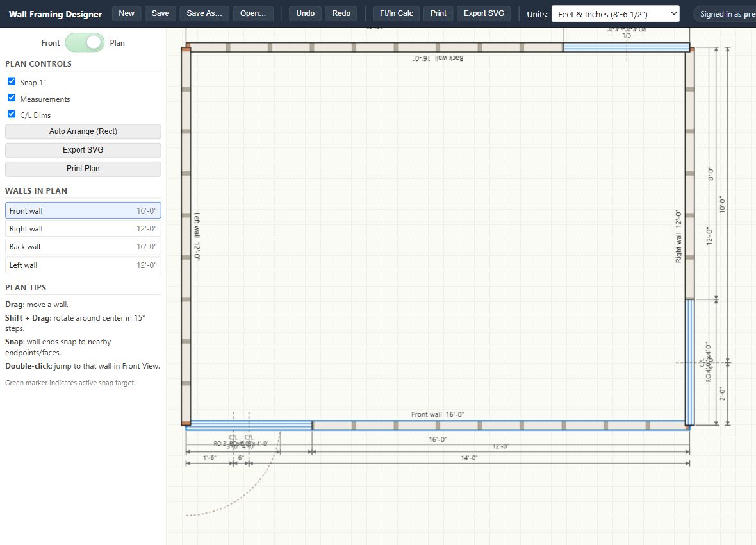Image resolution: width=756 pixels, height=545 pixels.
Task: Click the Auto Arrange (Rect) button
Action: (83, 131)
